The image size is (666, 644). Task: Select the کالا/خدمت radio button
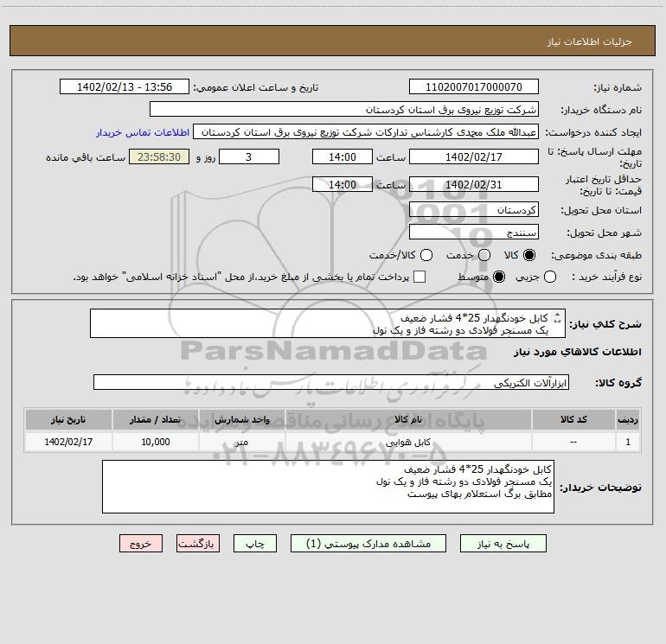point(426,255)
